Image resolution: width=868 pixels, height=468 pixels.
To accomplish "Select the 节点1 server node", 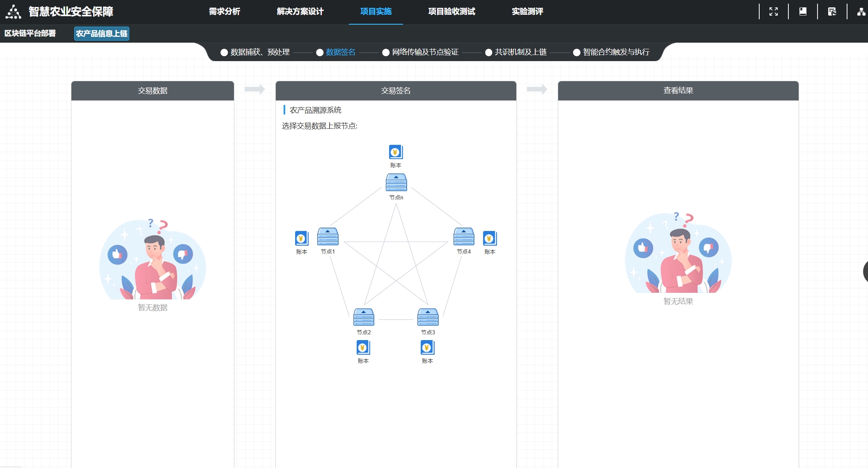I will (328, 237).
